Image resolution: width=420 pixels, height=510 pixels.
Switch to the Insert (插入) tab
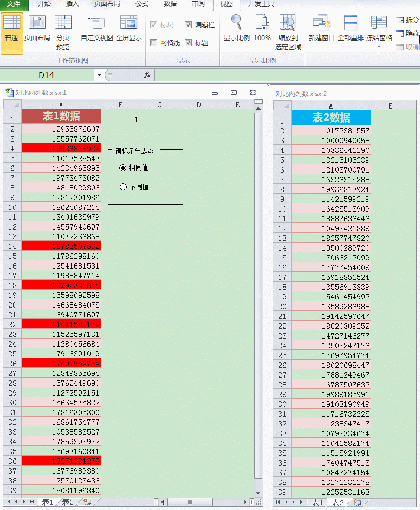[72, 4]
